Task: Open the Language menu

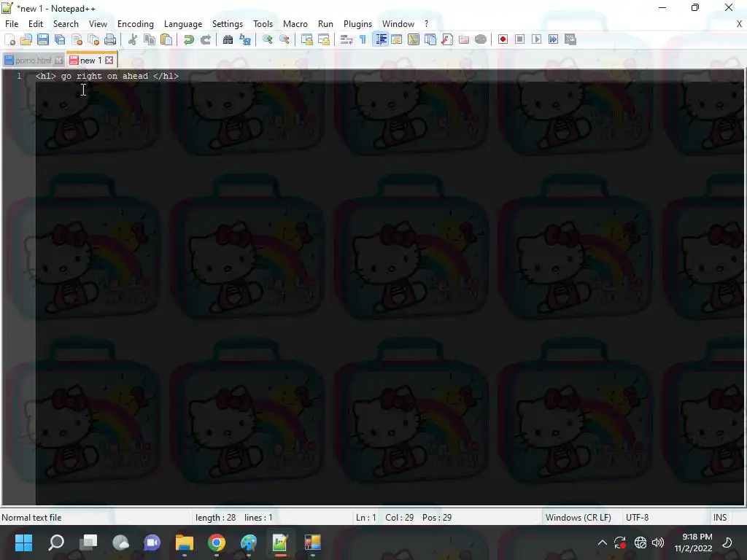Action: point(183,24)
